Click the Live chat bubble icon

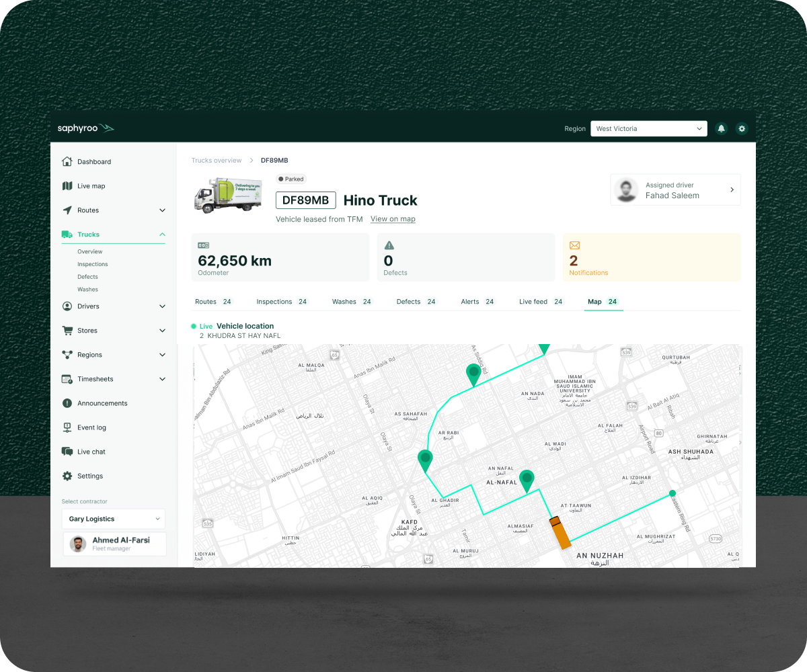(x=67, y=451)
